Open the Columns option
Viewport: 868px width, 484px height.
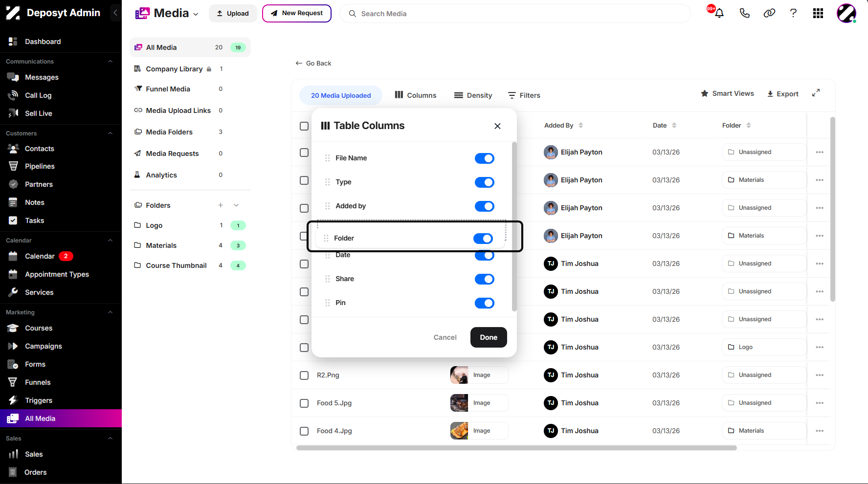(416, 95)
